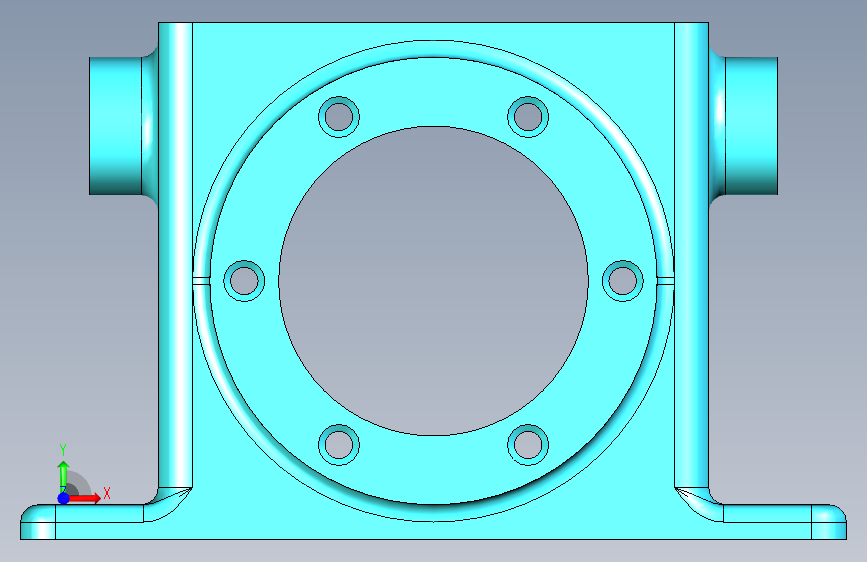Click the green Y axis arrow of triad
Image resolution: width=867 pixels, height=562 pixels.
coord(63,477)
